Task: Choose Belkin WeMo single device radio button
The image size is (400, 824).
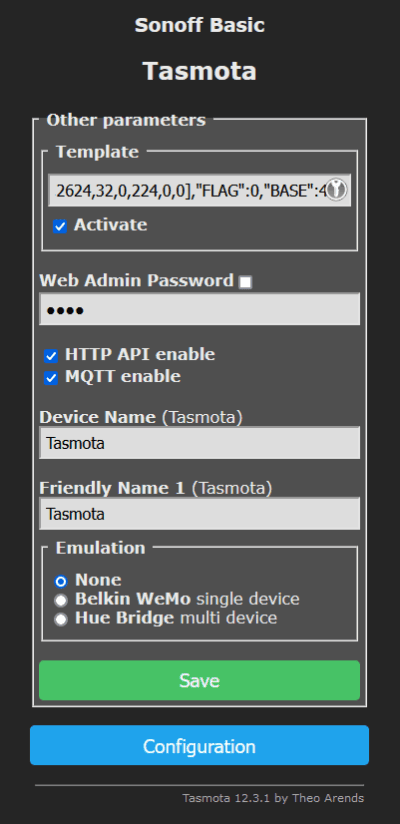Action: click(x=61, y=600)
